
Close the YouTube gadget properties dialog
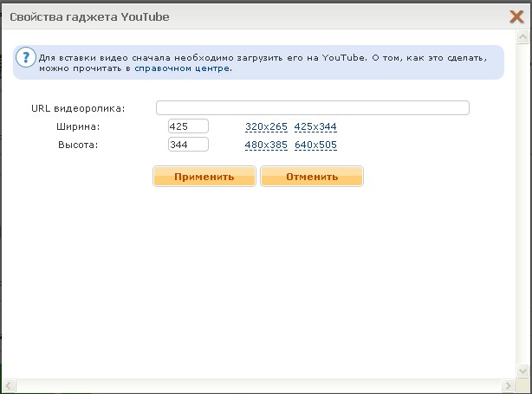coord(516,16)
